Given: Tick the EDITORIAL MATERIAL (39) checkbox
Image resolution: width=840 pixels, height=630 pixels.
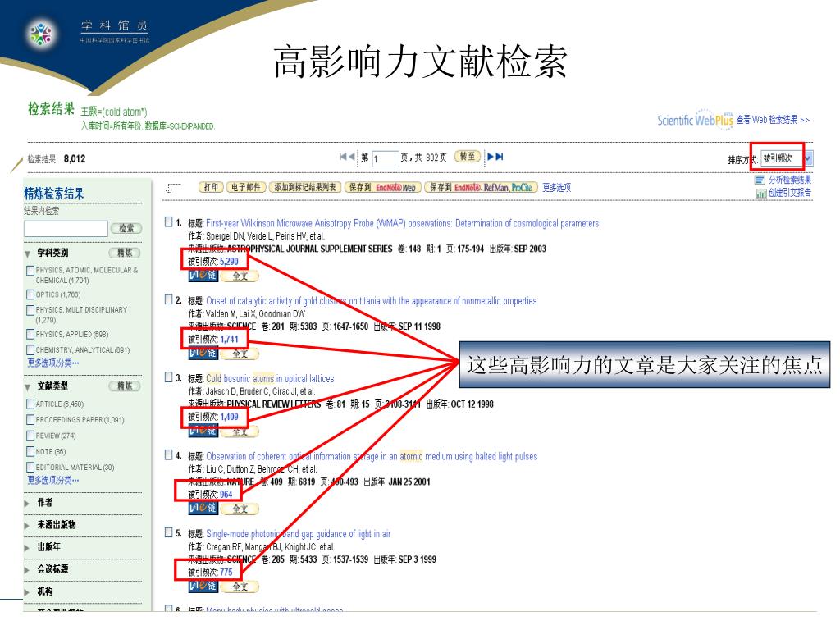Looking at the screenshot, I should tap(30, 467).
